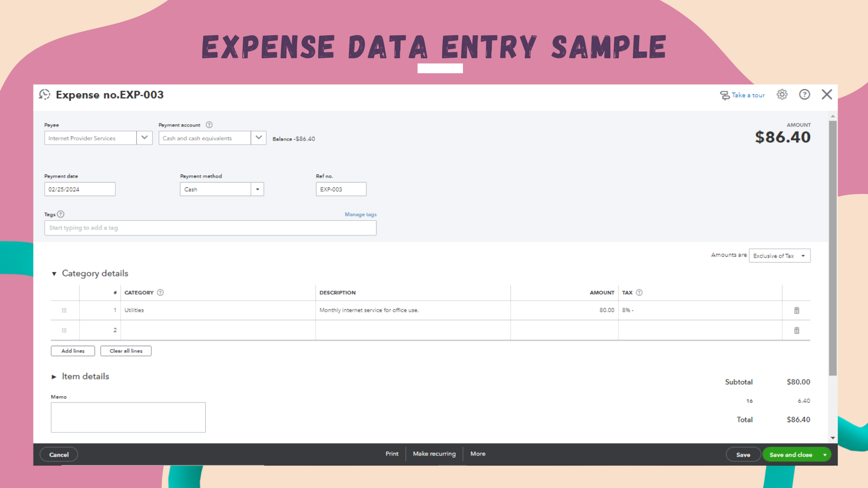The width and height of the screenshot is (868, 488).
Task: Open the Payee dropdown arrow
Action: pyautogui.click(x=144, y=138)
